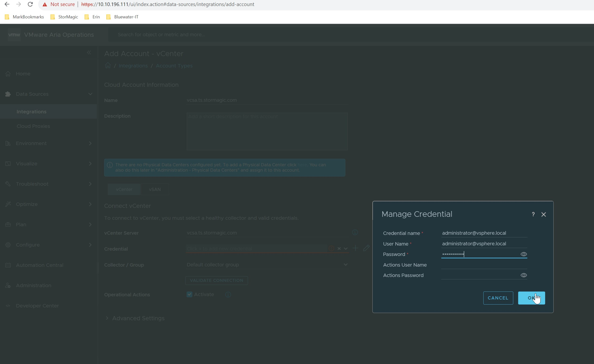Click the home breadcrumb icon

tap(108, 66)
